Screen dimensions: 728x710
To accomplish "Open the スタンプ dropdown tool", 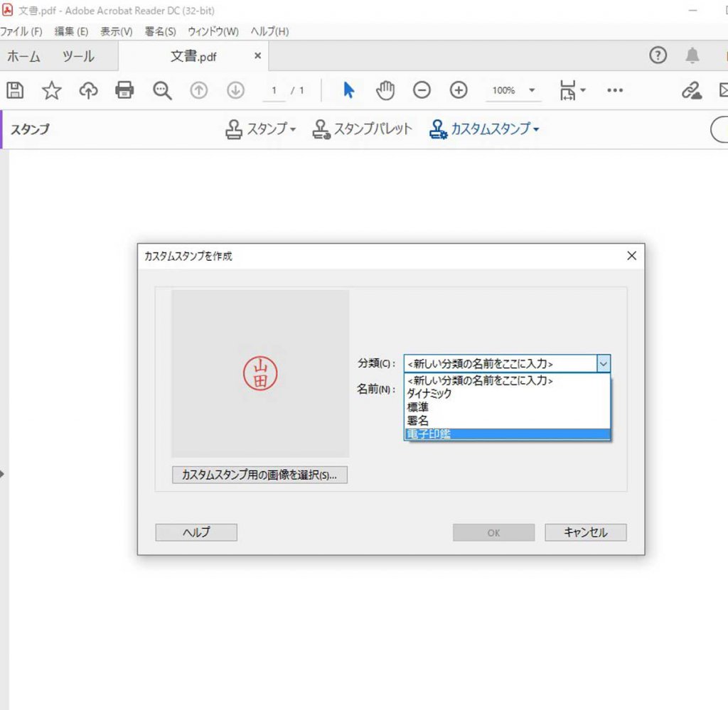I will 260,129.
